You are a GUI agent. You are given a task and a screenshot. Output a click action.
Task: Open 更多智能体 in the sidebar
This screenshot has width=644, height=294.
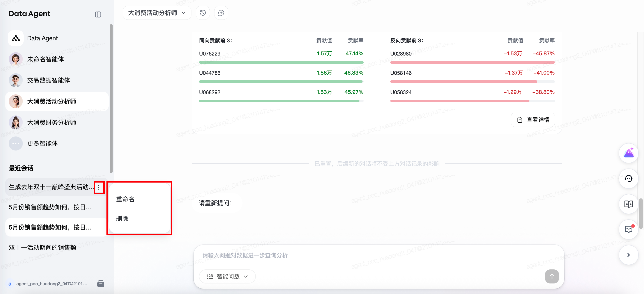tap(42, 143)
